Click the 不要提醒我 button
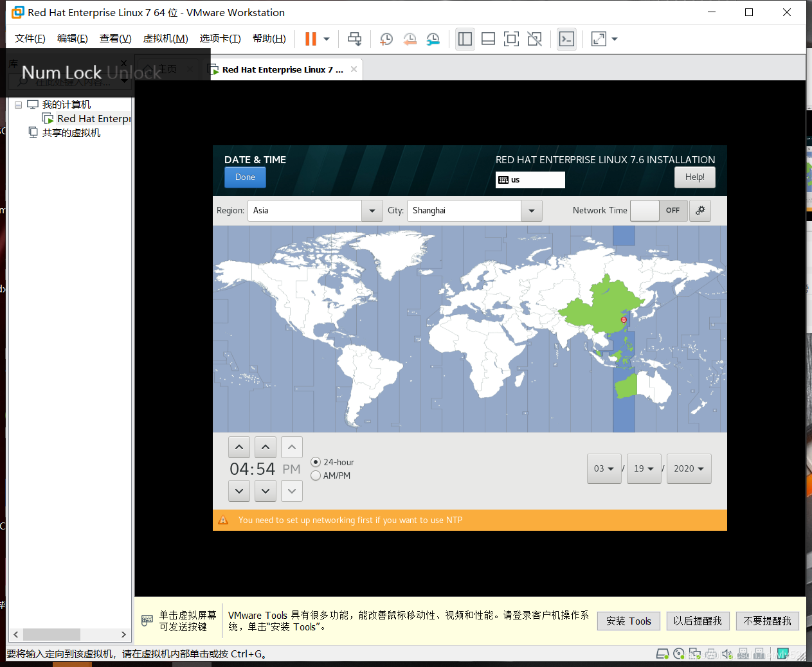Viewport: 812px width, 667px height. pyautogui.click(x=768, y=621)
